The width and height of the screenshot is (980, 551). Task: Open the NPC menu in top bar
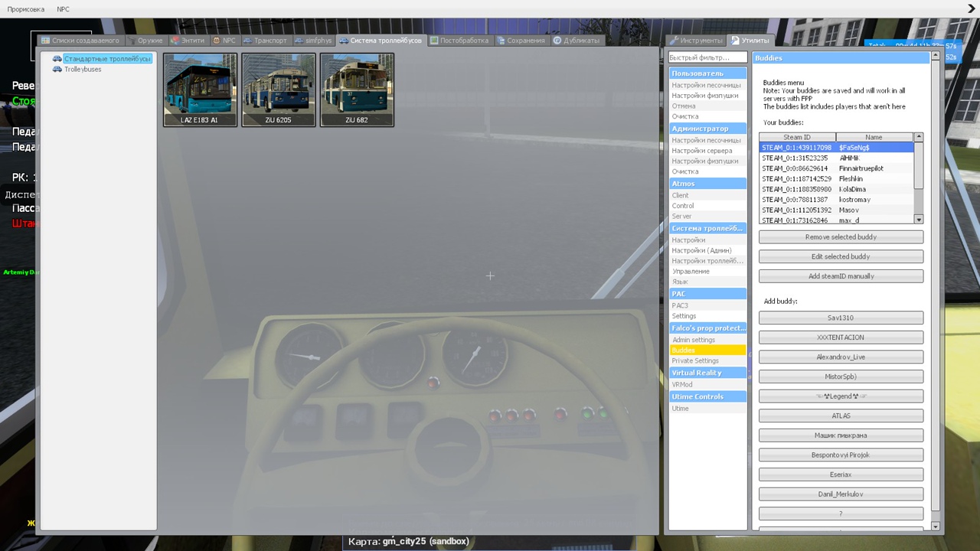[63, 9]
